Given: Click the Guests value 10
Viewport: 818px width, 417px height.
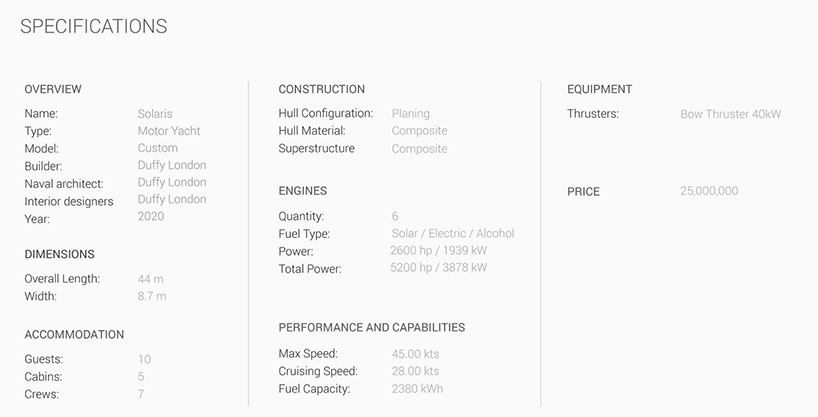Looking at the screenshot, I should [x=144, y=359].
